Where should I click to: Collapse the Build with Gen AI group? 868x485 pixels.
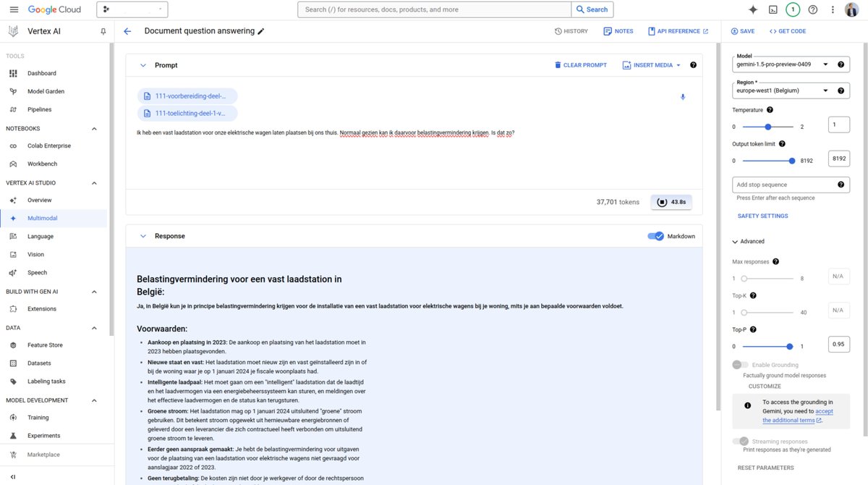tap(94, 291)
